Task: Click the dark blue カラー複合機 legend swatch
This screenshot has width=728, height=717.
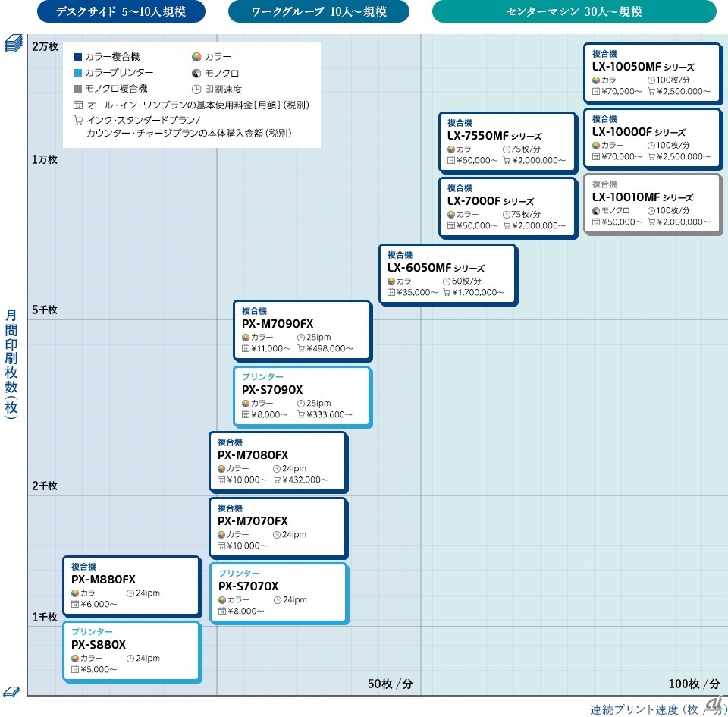Action: click(78, 57)
